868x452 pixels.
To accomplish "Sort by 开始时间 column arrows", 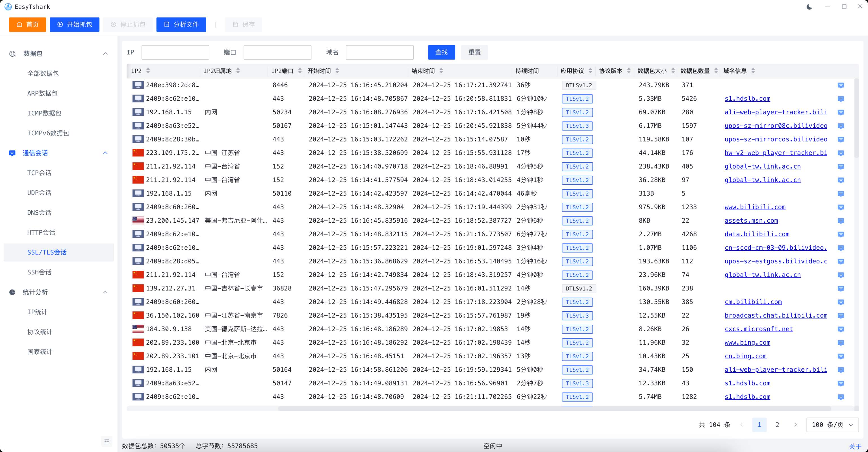I will tap(337, 71).
